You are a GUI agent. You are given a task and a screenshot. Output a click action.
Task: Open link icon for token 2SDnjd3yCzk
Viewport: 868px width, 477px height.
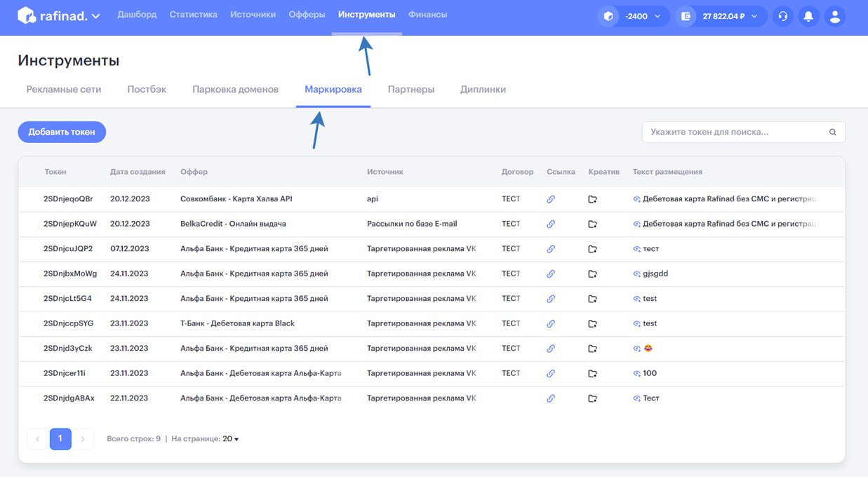551,349
